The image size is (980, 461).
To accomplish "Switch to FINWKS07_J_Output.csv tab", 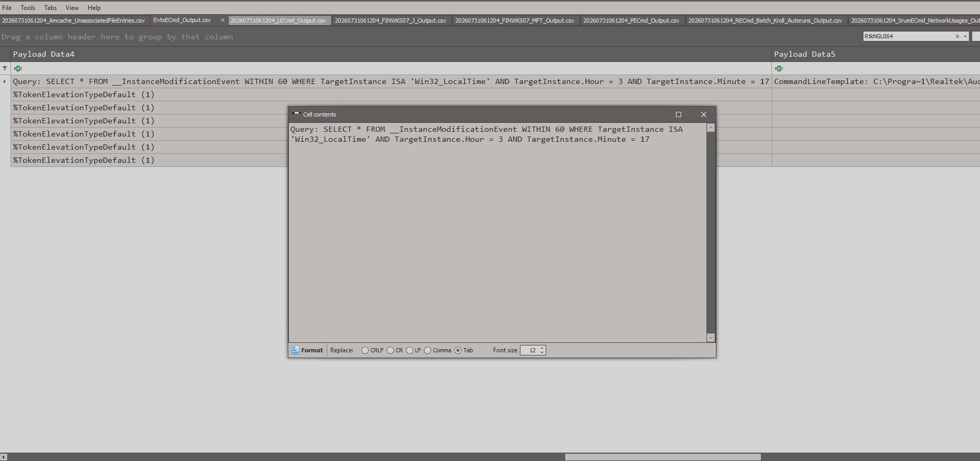I will point(391,20).
